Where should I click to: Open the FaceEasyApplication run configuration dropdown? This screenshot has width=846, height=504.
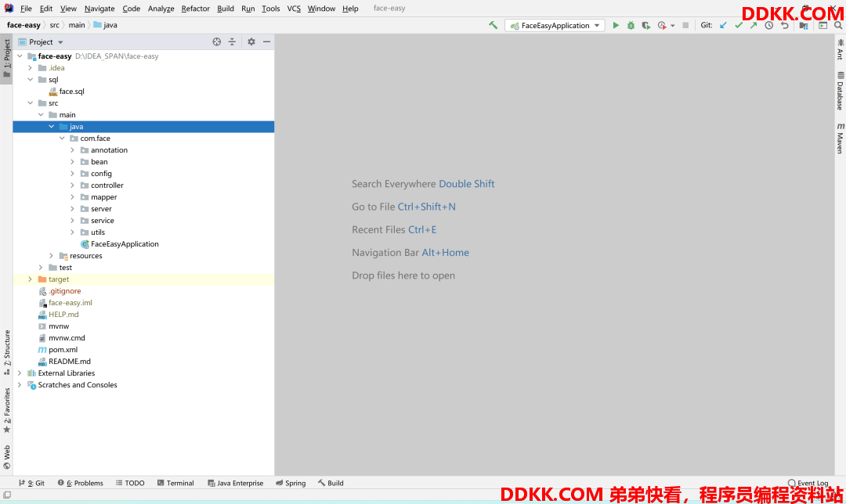coord(555,25)
